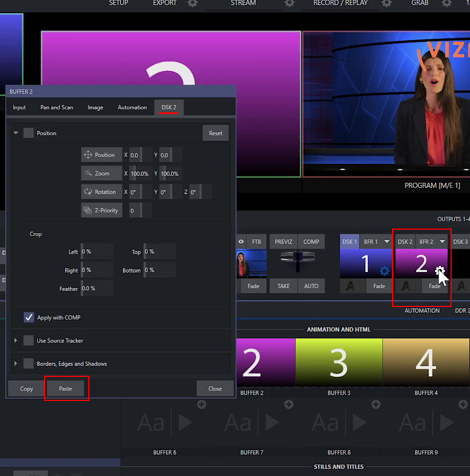Click the Rotation tool button
This screenshot has width=470, height=476.
(x=101, y=192)
